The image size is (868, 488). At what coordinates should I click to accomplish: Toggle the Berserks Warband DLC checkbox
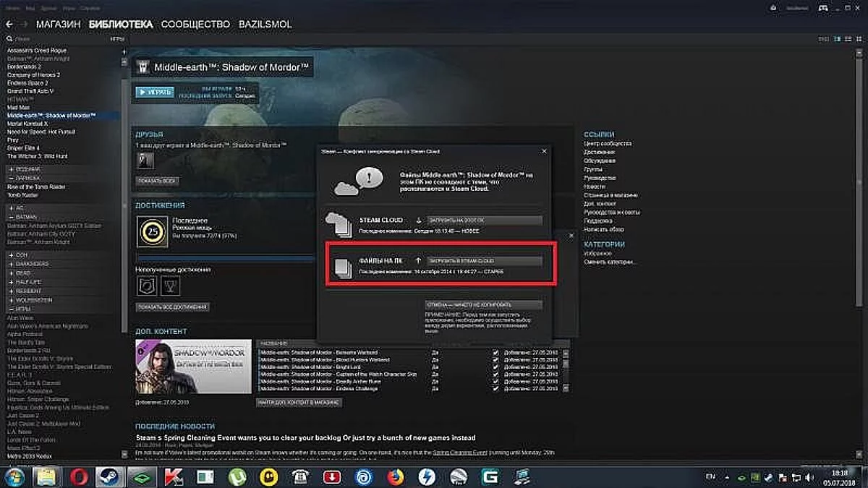[x=495, y=352]
